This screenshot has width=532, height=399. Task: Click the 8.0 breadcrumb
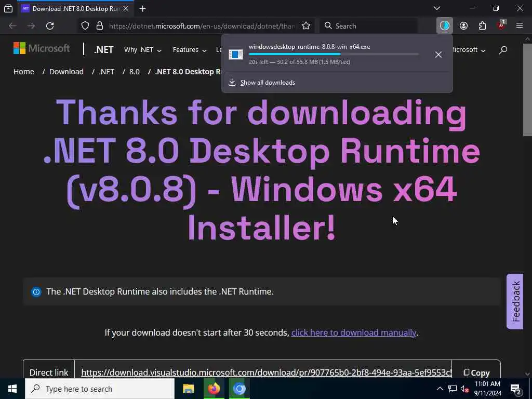coord(135,72)
